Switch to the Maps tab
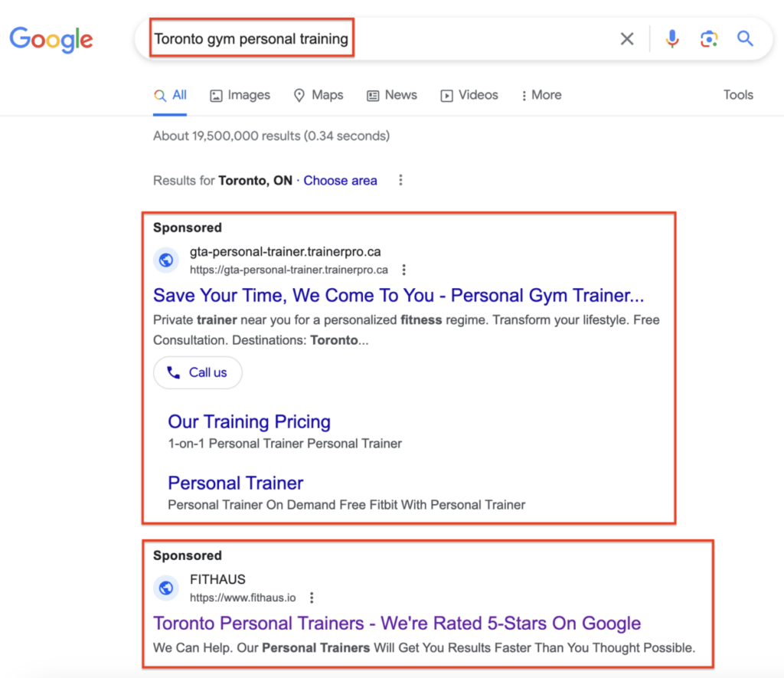Screen dimensions: 784x678 (x=318, y=95)
